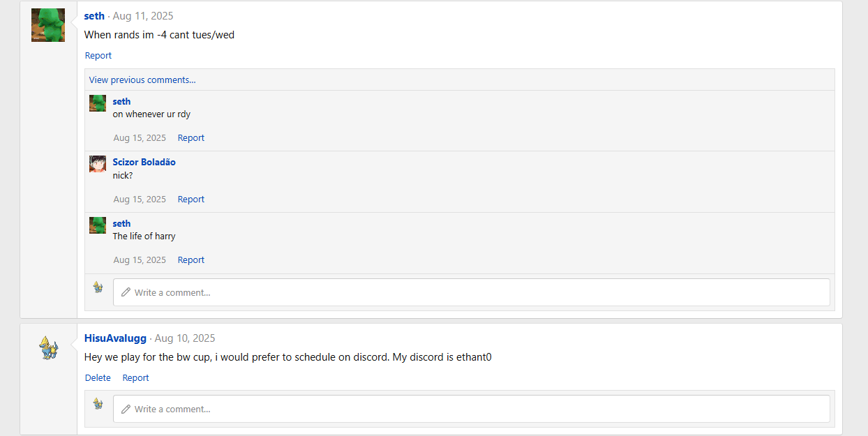Report HisuAvalugg's bw cup post

coord(135,377)
